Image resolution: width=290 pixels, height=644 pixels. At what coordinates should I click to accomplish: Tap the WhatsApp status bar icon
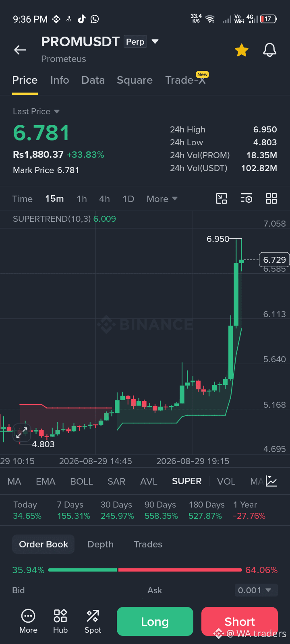click(x=95, y=19)
